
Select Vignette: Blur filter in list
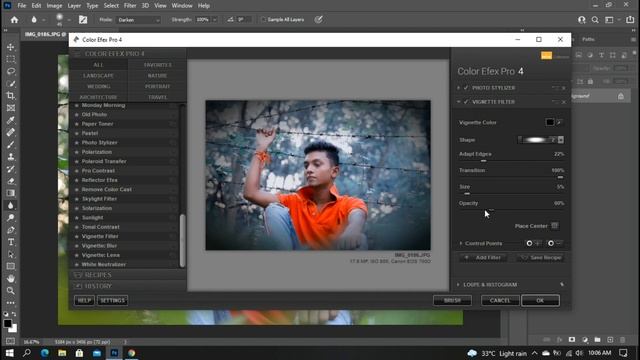(99, 246)
